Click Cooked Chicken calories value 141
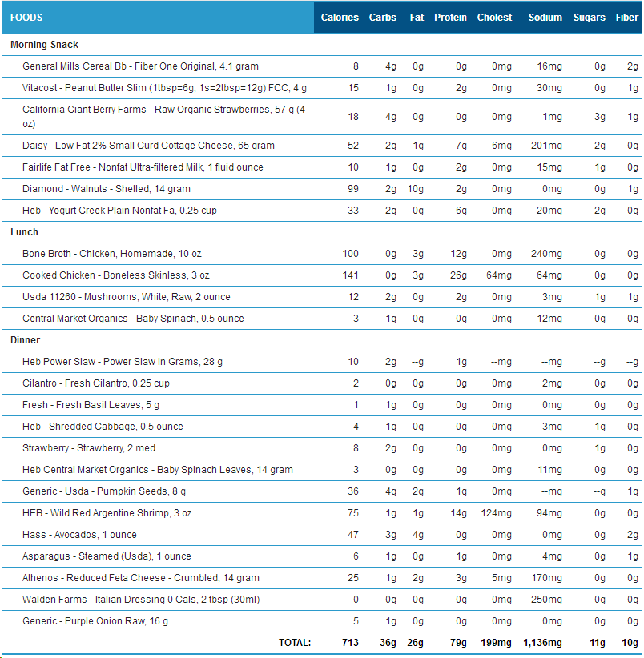 point(351,275)
